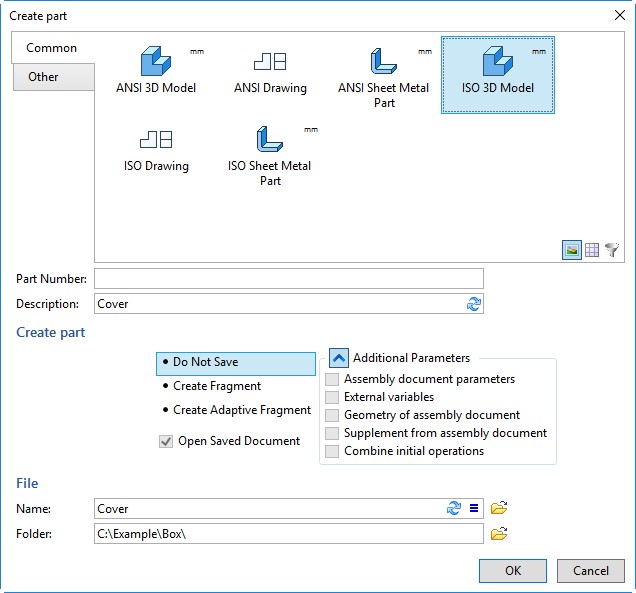Enable Assembly document parameters checkbox
The height and width of the screenshot is (593, 636).
pos(332,379)
